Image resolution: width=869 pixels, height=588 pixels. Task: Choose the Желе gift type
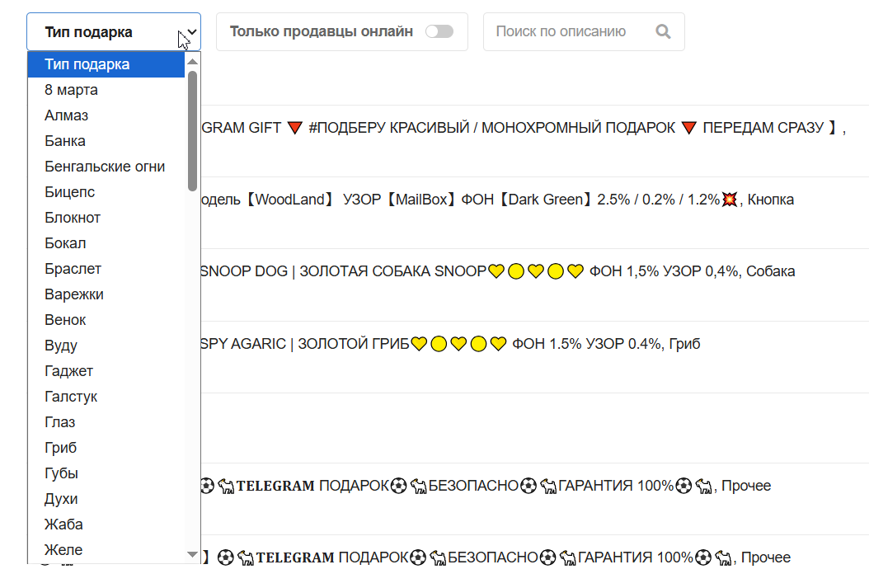(x=63, y=550)
